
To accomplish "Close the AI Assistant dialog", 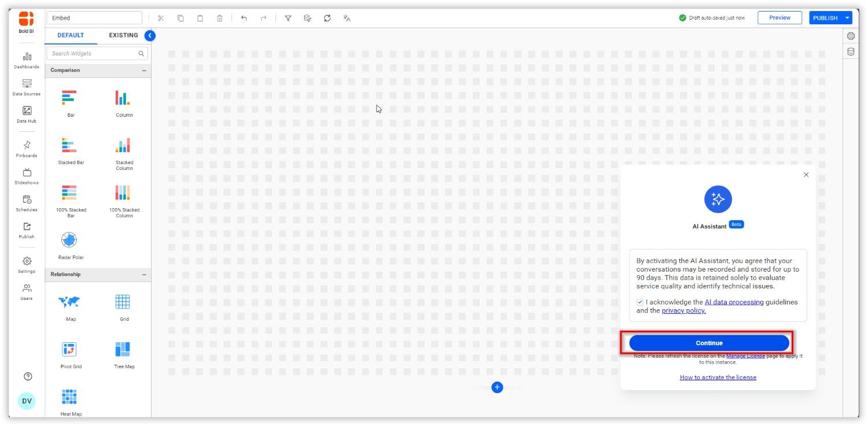I will pos(806,175).
